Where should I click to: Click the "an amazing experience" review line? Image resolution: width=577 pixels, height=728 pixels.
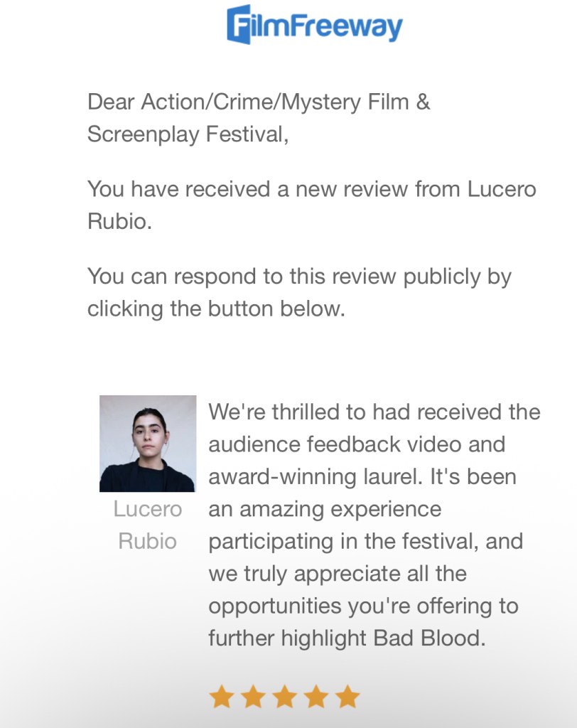325,509
